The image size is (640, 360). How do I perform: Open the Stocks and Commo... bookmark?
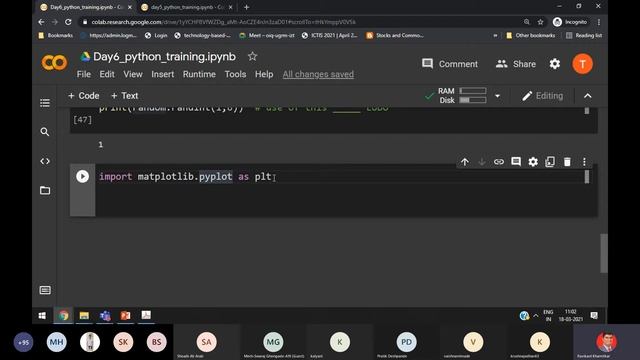(395, 36)
